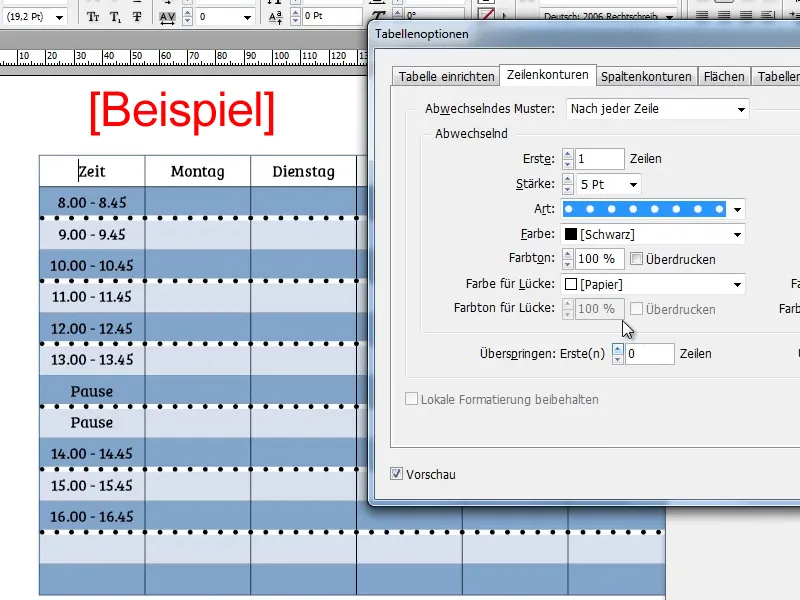Click the Erste Zeilen stepper
Image resolution: width=800 pixels, height=600 pixels.
coord(567,159)
